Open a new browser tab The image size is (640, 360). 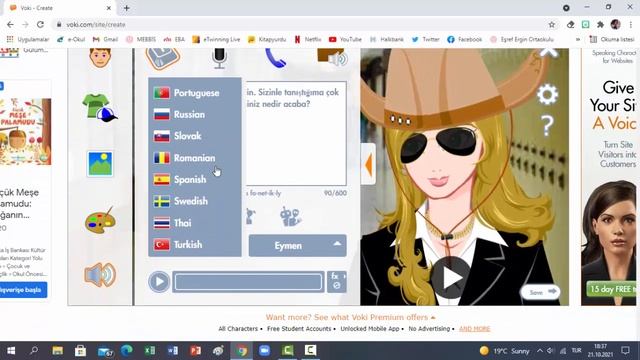tap(127, 8)
